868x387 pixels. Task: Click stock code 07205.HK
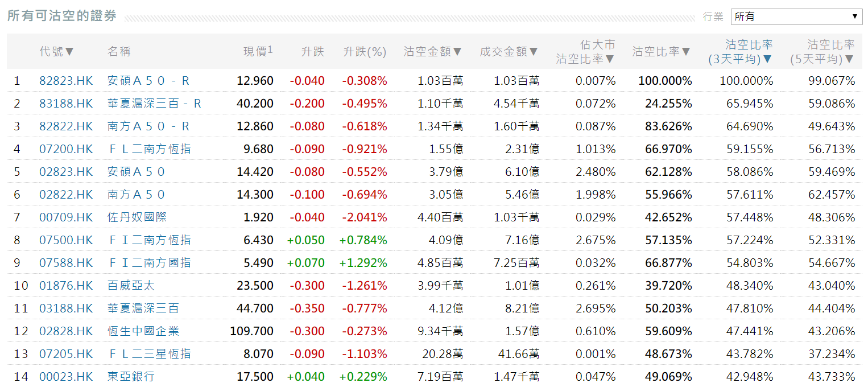point(66,354)
